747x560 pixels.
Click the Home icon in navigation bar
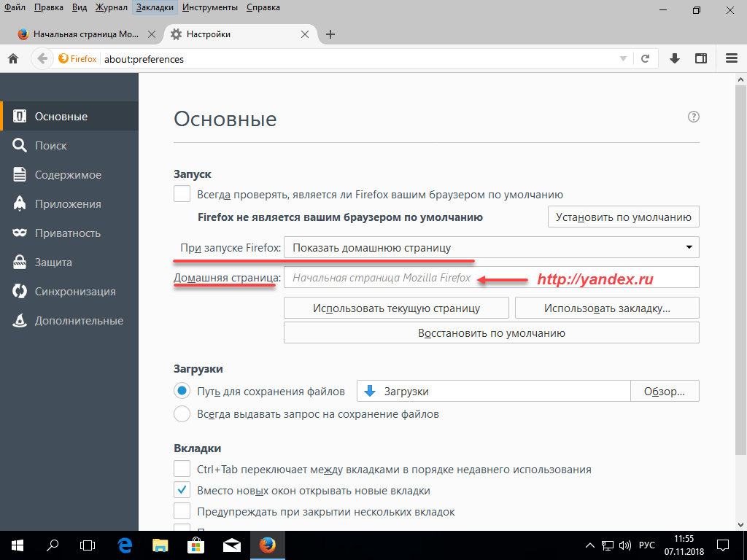click(x=12, y=59)
